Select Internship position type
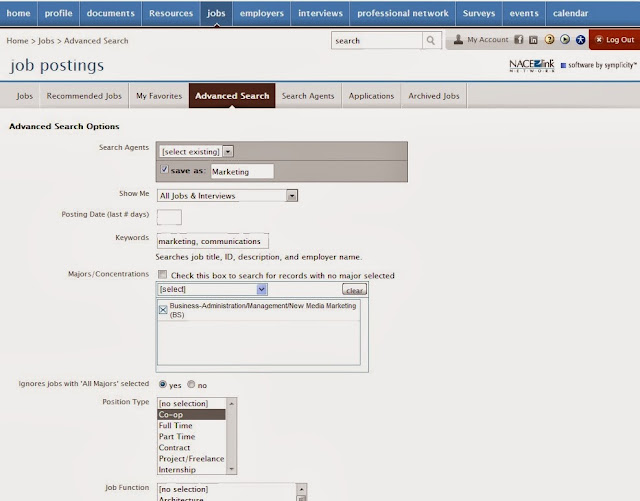Viewport: 640px width, 501px height. [191, 470]
